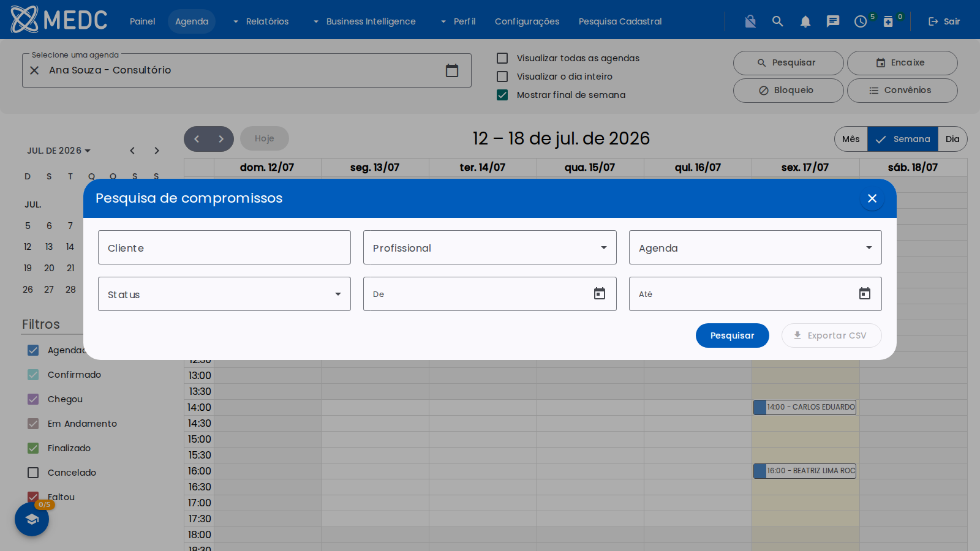Enable the Cancelado filter checkbox

[33, 473]
